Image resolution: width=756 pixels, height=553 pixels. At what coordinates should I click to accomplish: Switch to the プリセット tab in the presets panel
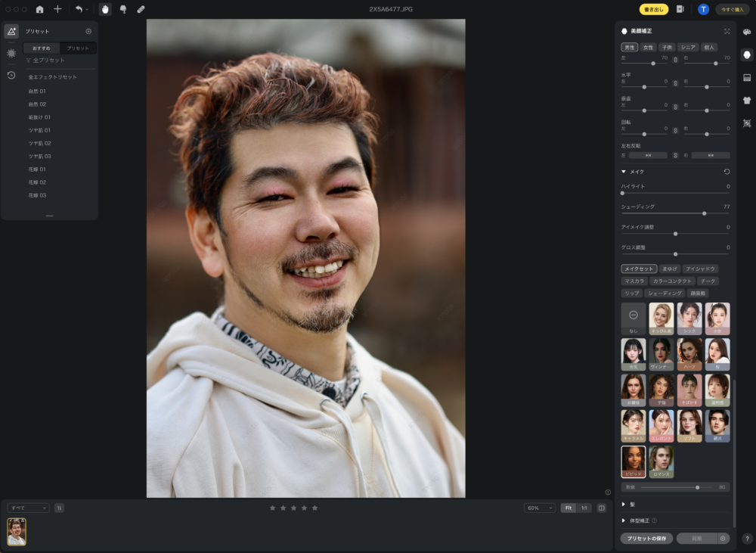[78, 48]
